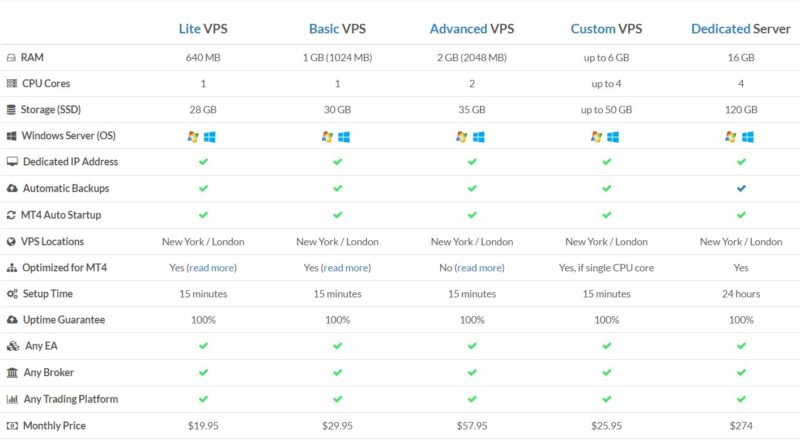The height and width of the screenshot is (443, 800).
Task: Click Lite VPS Dedicated IP Address checkmark
Action: coord(203,162)
